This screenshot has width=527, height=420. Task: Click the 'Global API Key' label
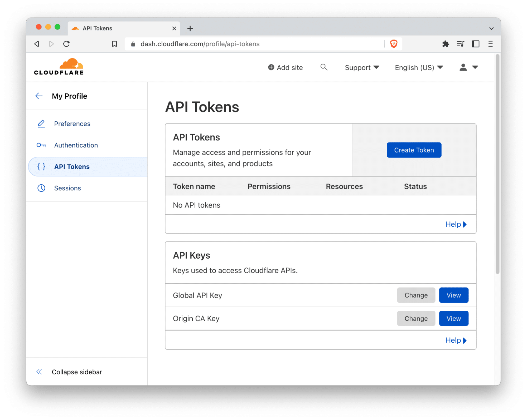pyautogui.click(x=197, y=295)
